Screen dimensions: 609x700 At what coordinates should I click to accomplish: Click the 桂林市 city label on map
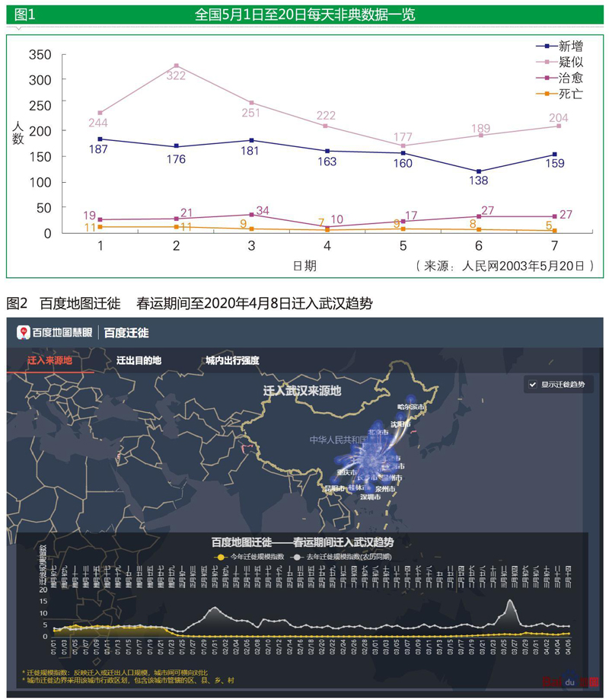tap(359, 487)
